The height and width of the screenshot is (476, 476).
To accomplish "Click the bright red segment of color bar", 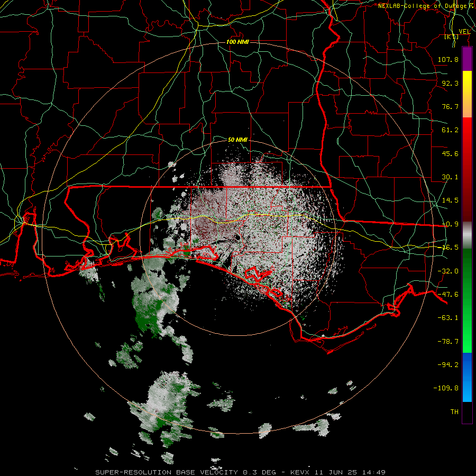I will [x=467, y=170].
